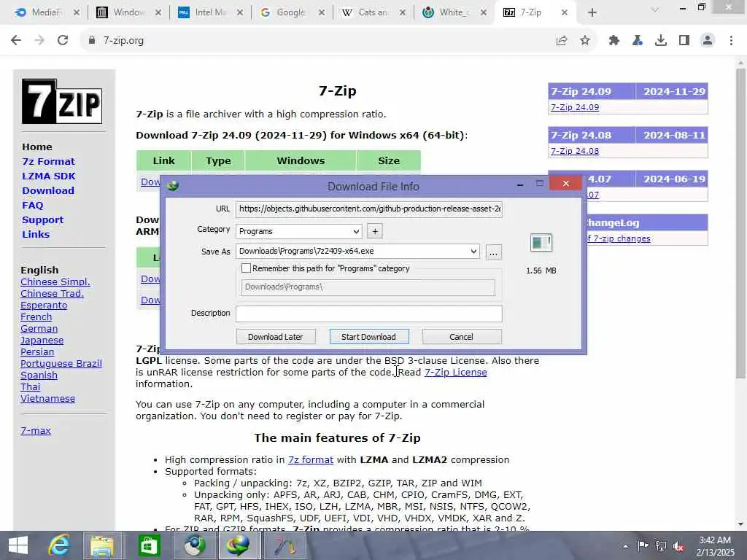Show hidden tray icons arrow

625,546
